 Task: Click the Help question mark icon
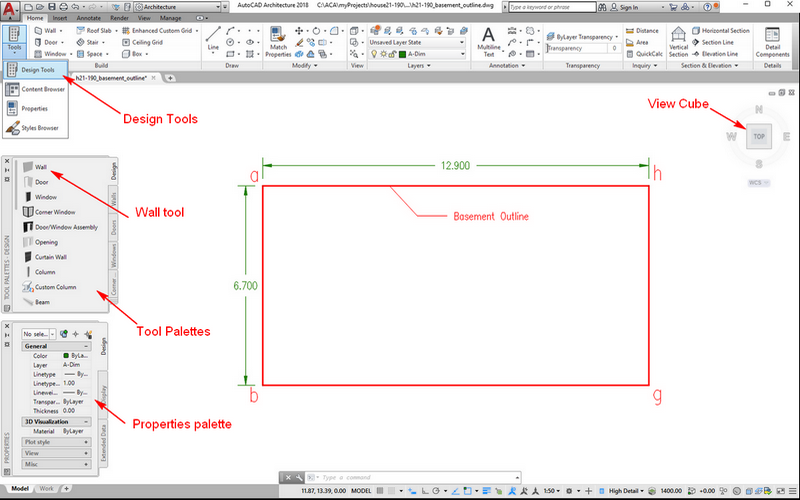[707, 7]
